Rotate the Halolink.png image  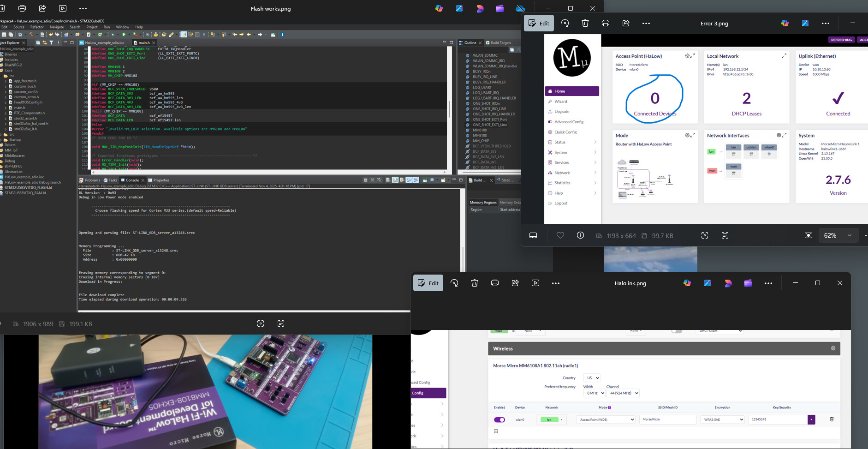click(x=454, y=283)
